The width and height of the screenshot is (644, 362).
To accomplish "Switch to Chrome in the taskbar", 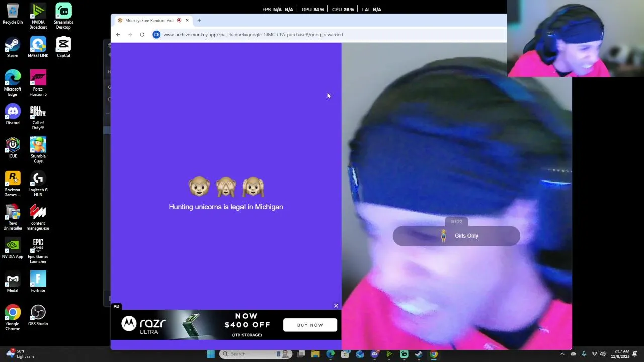I will point(434,354).
